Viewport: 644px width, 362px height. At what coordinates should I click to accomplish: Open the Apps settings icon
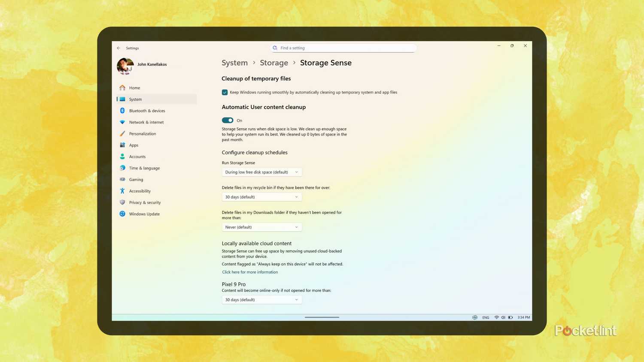pos(123,145)
